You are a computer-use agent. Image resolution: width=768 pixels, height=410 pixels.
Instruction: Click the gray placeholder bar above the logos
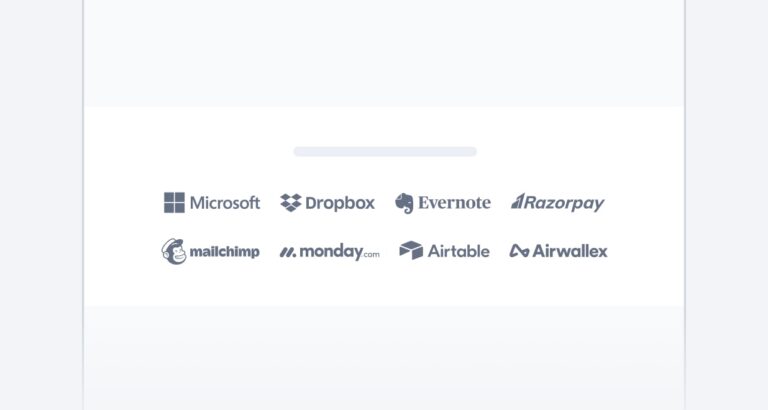(385, 152)
